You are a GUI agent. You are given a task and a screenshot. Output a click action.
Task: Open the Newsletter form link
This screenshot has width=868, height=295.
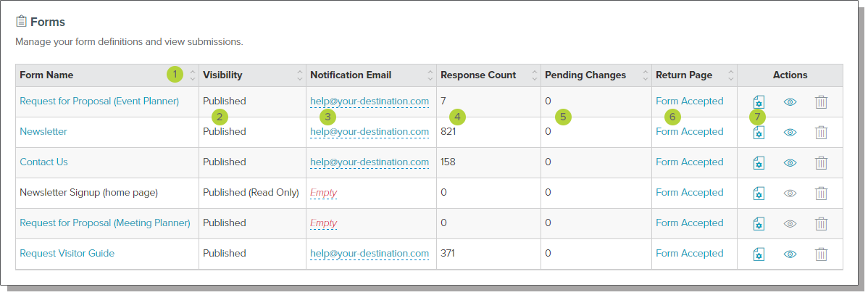(x=43, y=132)
